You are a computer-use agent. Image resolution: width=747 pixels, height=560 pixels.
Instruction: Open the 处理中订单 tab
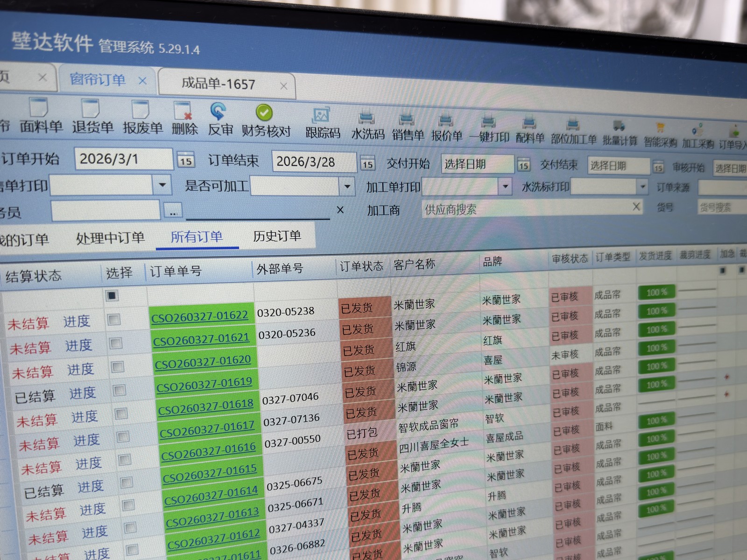coord(111,238)
